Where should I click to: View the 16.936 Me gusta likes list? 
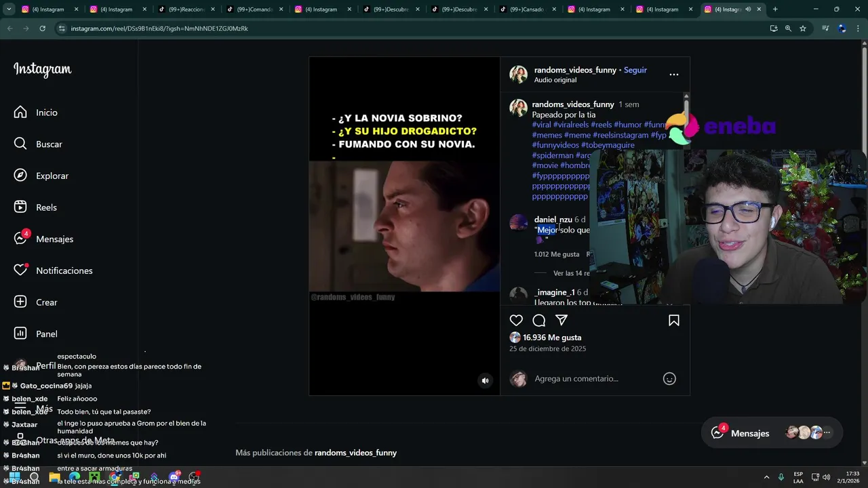point(552,338)
